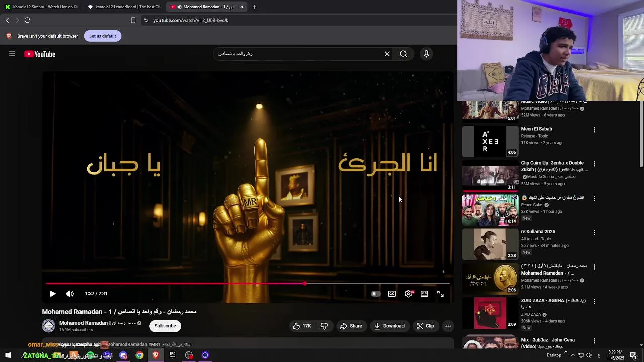Image resolution: width=644 pixels, height=362 pixels.
Task: Toggle closed captions on the video
Action: coord(392,294)
